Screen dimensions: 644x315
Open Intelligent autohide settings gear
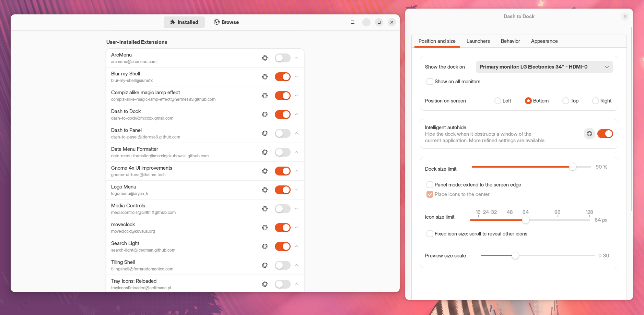click(x=589, y=134)
